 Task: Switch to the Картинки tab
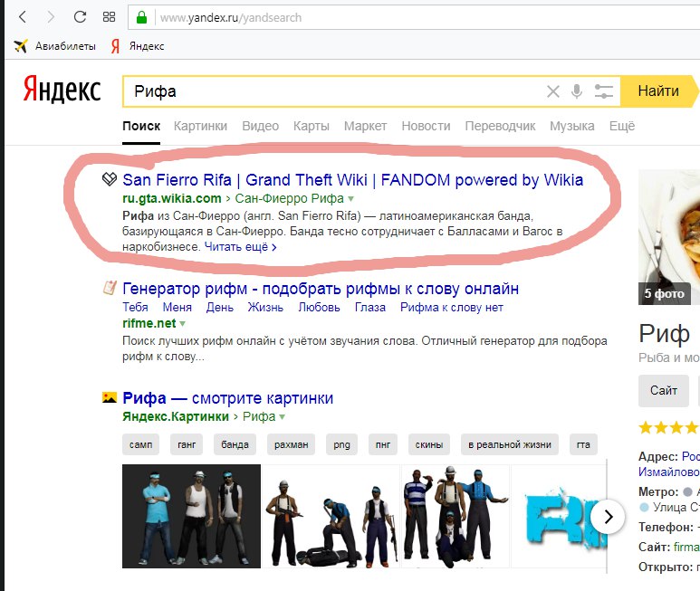(x=200, y=126)
